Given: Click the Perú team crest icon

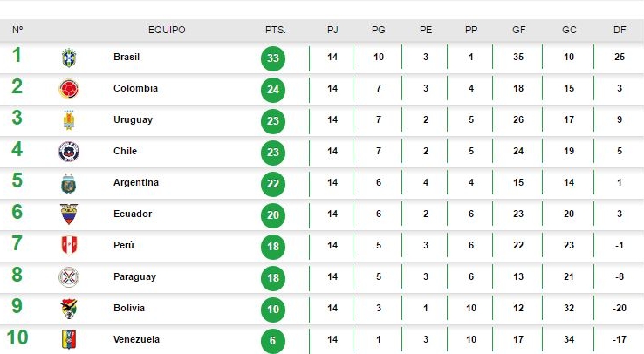Looking at the screenshot, I should coord(69,245).
